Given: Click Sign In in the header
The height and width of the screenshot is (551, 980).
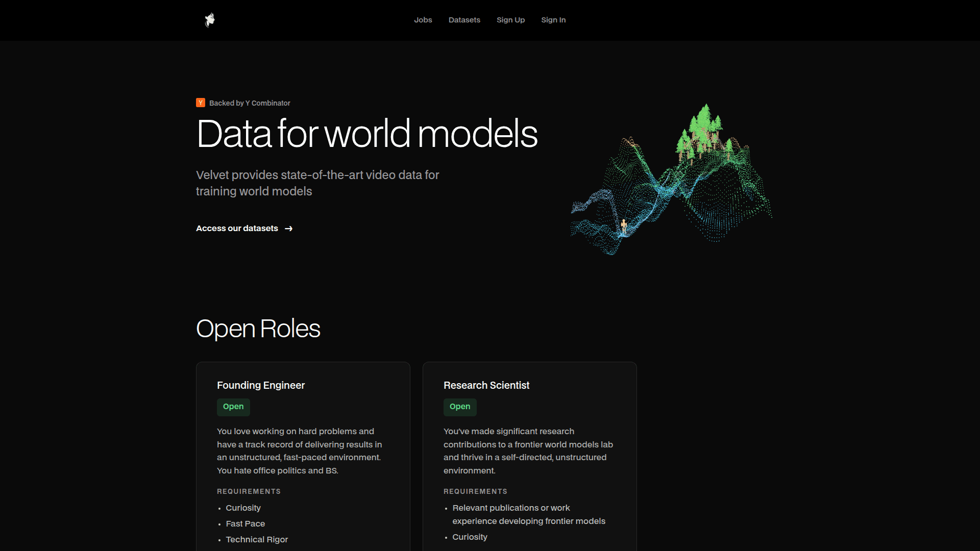Looking at the screenshot, I should click(x=553, y=20).
